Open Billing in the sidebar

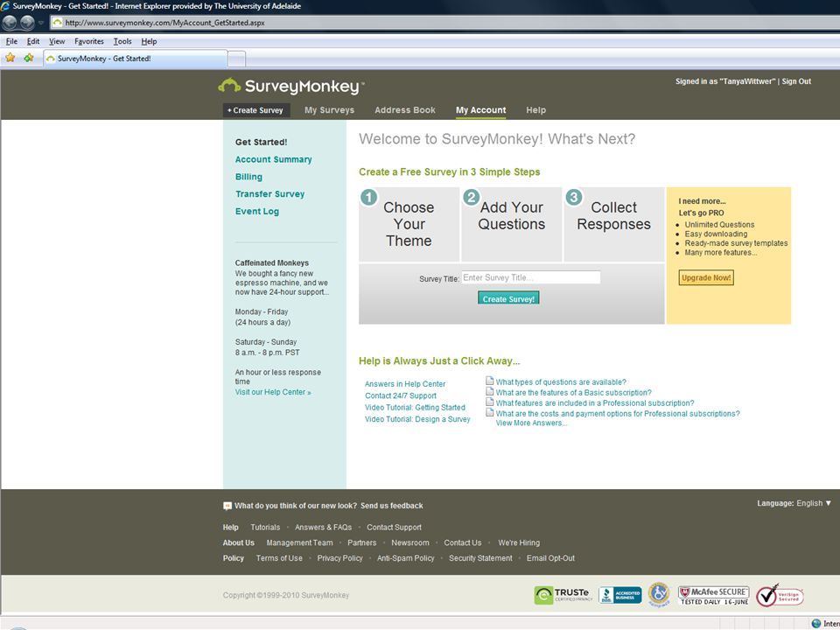pos(248,177)
